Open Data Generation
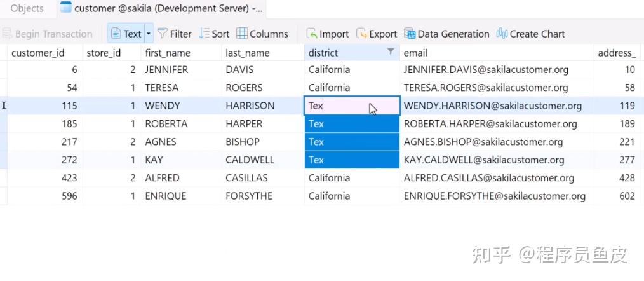644x281 pixels. [447, 34]
